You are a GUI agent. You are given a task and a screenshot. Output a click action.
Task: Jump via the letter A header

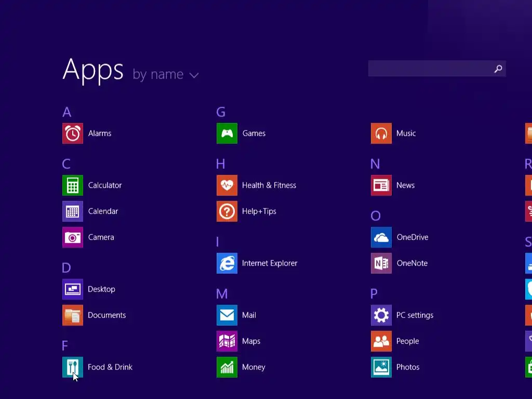(67, 112)
